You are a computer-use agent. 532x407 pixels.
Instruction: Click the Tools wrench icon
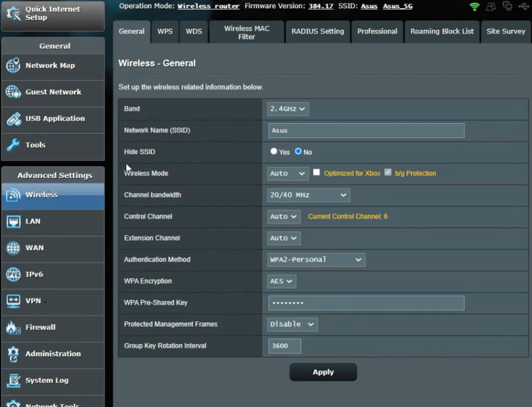[13, 145]
